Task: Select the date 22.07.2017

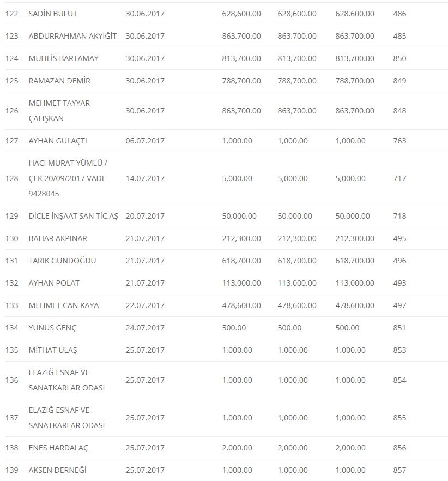Action: [145, 305]
